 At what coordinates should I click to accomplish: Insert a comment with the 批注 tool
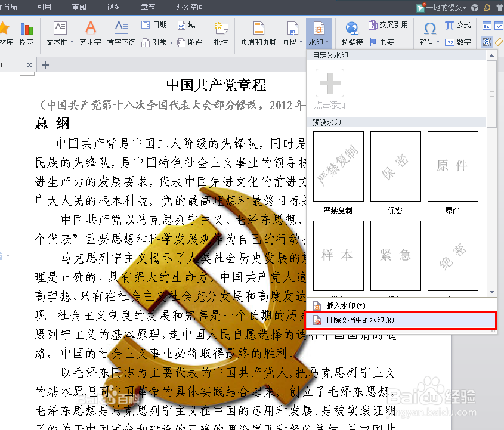click(220, 33)
